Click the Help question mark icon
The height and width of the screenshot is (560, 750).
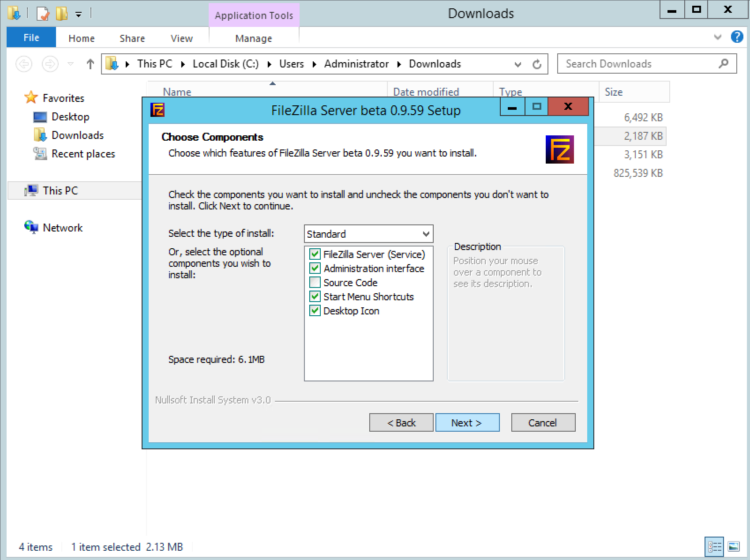tap(736, 37)
